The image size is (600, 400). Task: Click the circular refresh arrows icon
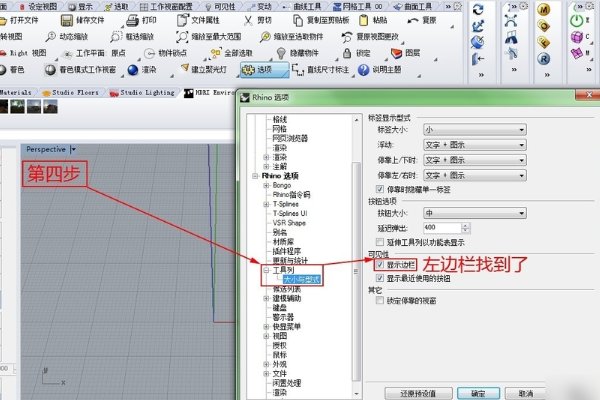point(478,10)
